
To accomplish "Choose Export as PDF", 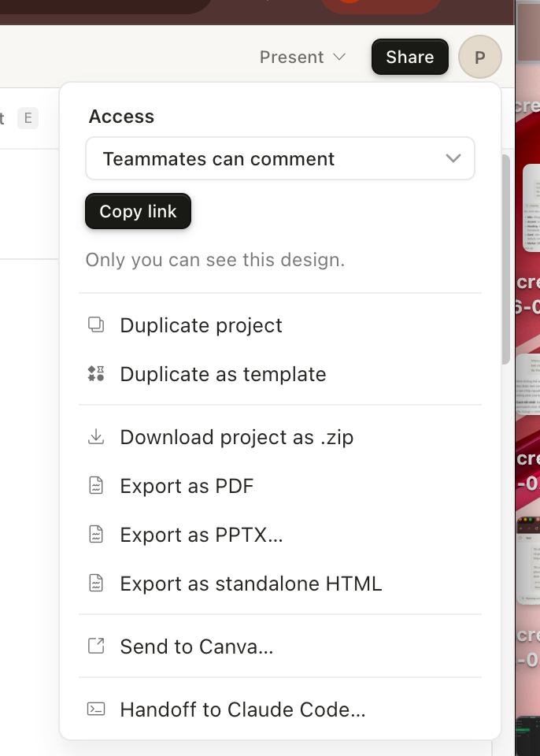I will coord(280,486).
